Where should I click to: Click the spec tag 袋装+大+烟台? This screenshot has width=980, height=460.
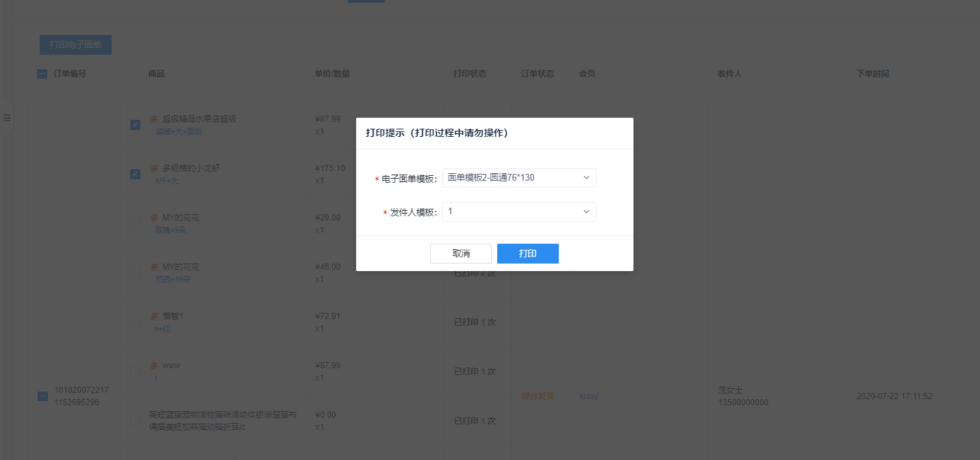tap(179, 131)
